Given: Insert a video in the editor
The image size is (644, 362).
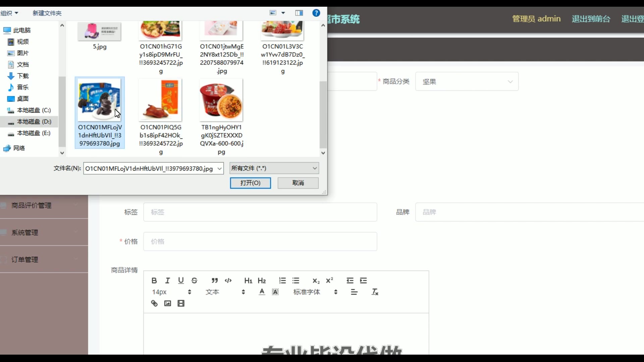Looking at the screenshot, I should click(x=181, y=303).
